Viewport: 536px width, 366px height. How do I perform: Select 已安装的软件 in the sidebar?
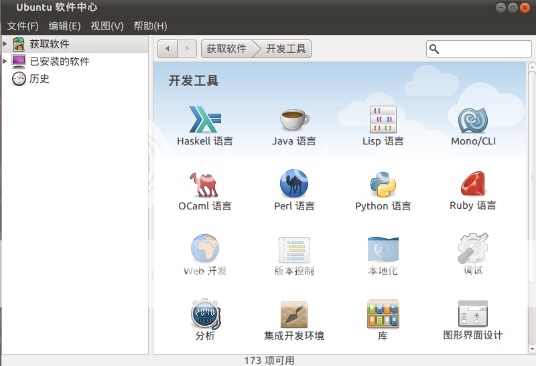click(75, 62)
